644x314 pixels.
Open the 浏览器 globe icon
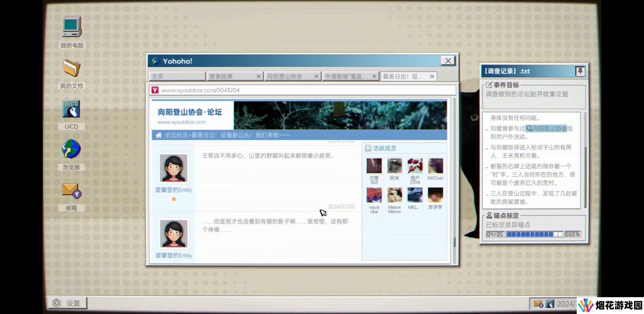click(71, 149)
